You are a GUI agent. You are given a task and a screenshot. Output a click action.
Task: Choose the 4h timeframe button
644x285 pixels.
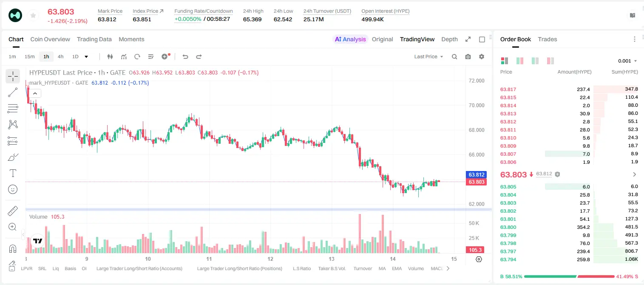(60, 57)
